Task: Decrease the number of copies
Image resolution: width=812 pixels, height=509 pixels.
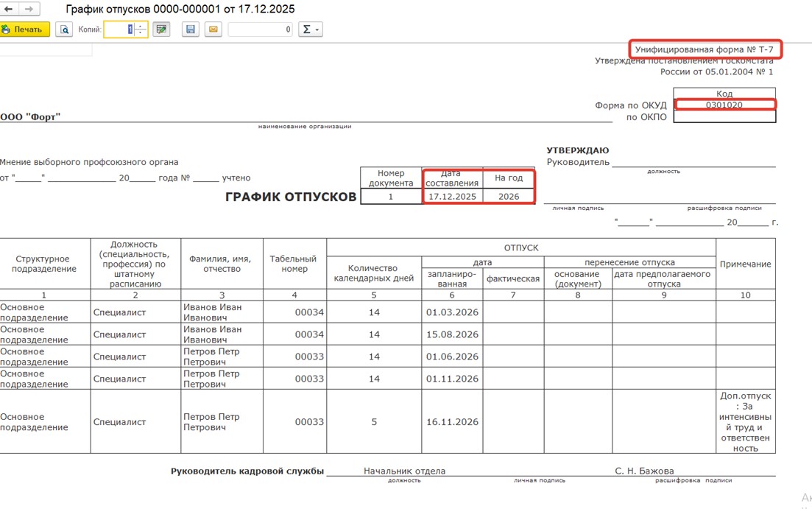Action: [x=141, y=33]
